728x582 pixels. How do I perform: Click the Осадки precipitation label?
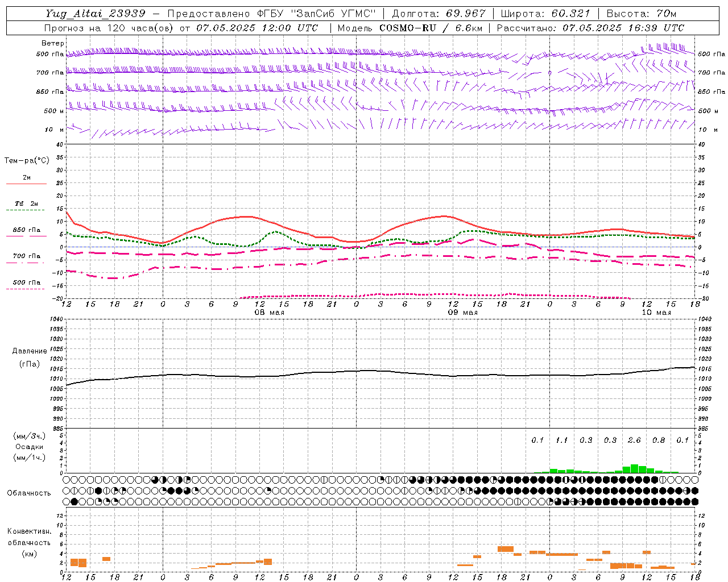pos(30,447)
